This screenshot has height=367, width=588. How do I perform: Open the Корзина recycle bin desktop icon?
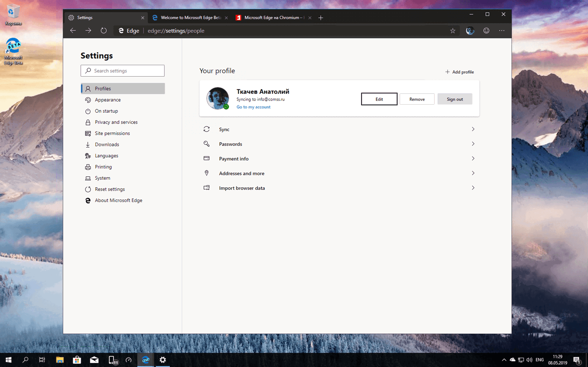13,15
